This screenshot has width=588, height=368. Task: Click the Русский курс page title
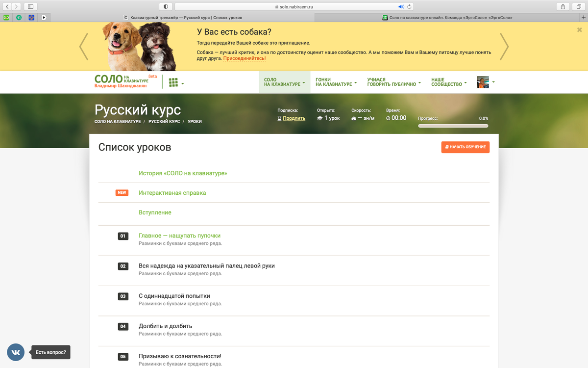[x=138, y=110]
